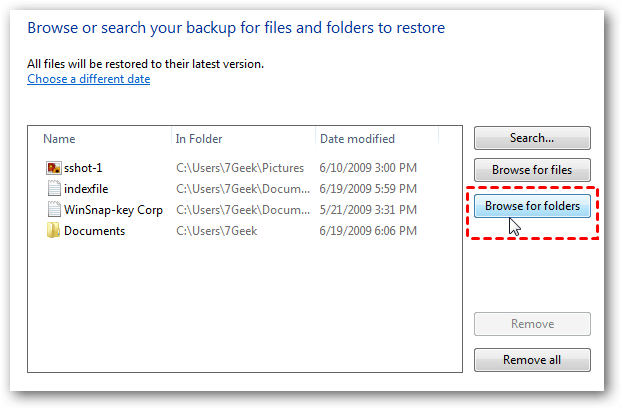This screenshot has height=409, width=622.
Task: Click the yellow Documents folder icon
Action: [53, 231]
